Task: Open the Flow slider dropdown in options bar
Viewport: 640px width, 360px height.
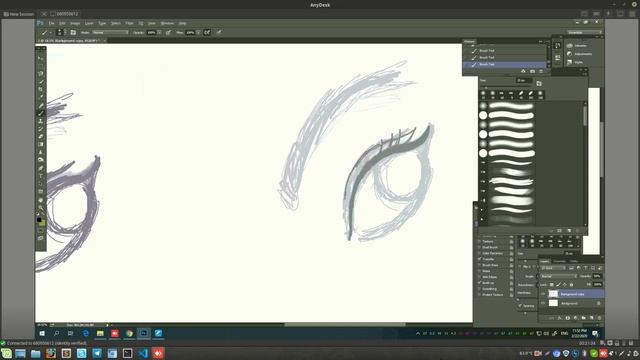Action: pos(198,32)
